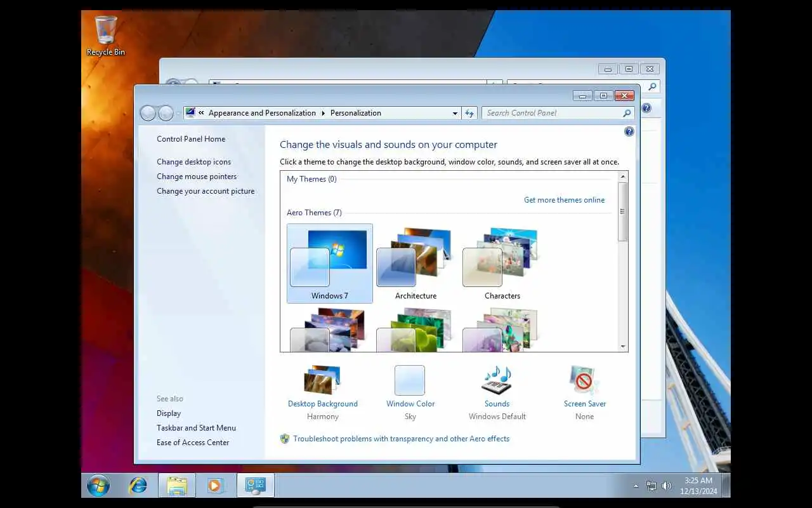Open Display under See also
This screenshot has width=812, height=508.
[169, 413]
